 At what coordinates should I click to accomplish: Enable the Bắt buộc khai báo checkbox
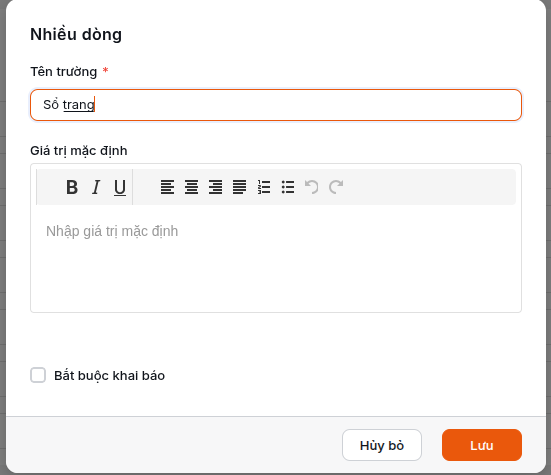(x=38, y=375)
